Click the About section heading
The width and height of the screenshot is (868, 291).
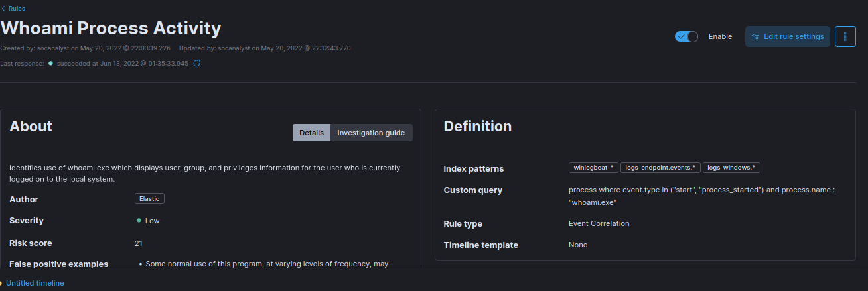31,126
